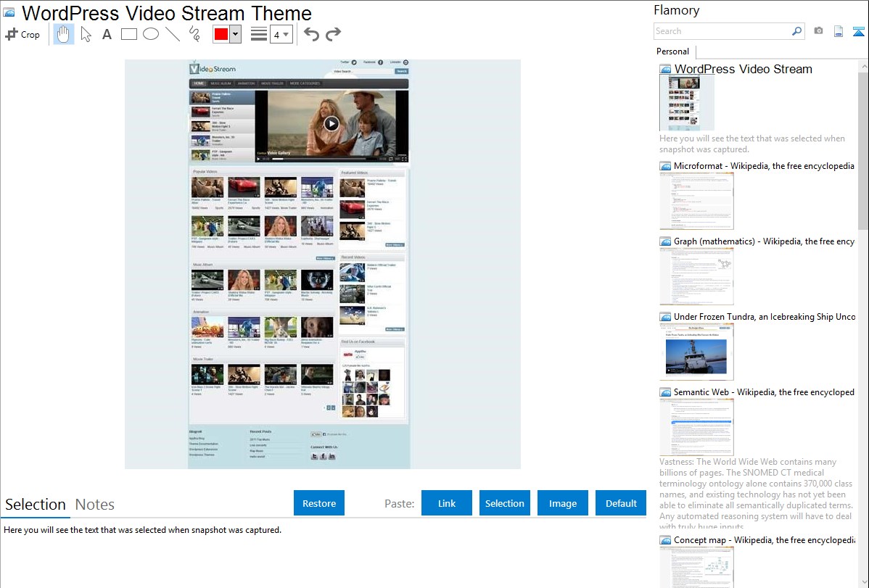869x588 pixels.
Task: Select 'Under Frozen Tundra' snapshot title
Action: point(765,316)
